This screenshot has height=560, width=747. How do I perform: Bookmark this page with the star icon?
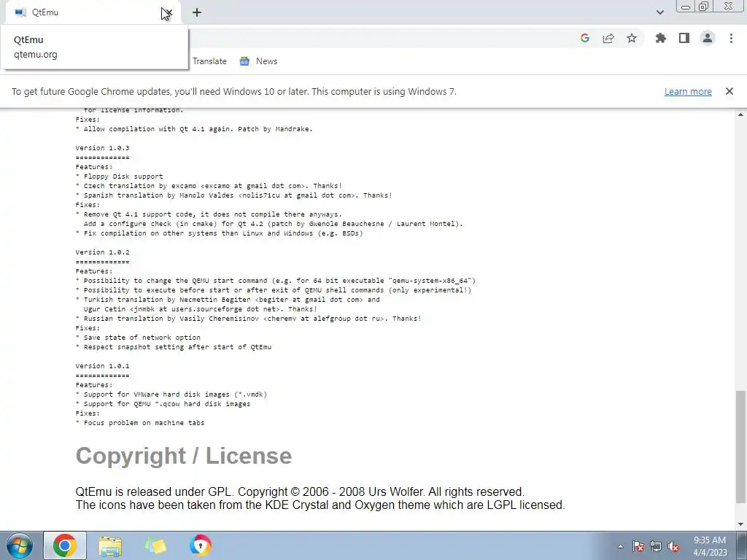pos(632,38)
